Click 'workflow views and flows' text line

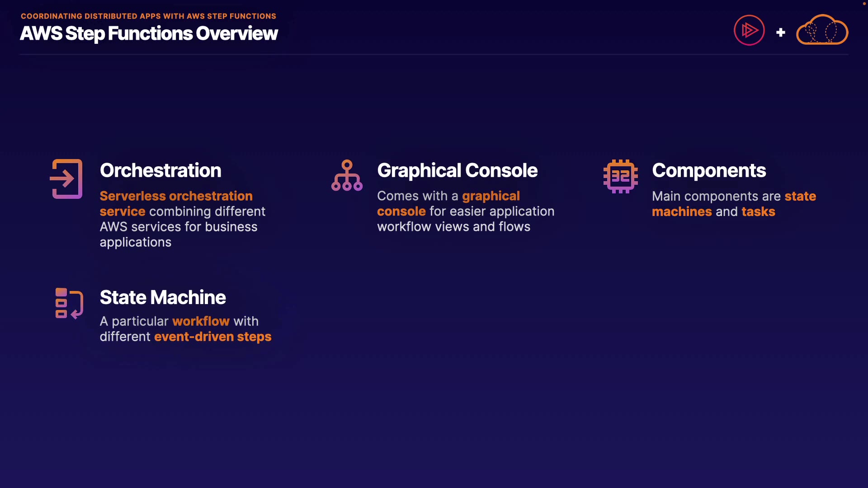453,227
